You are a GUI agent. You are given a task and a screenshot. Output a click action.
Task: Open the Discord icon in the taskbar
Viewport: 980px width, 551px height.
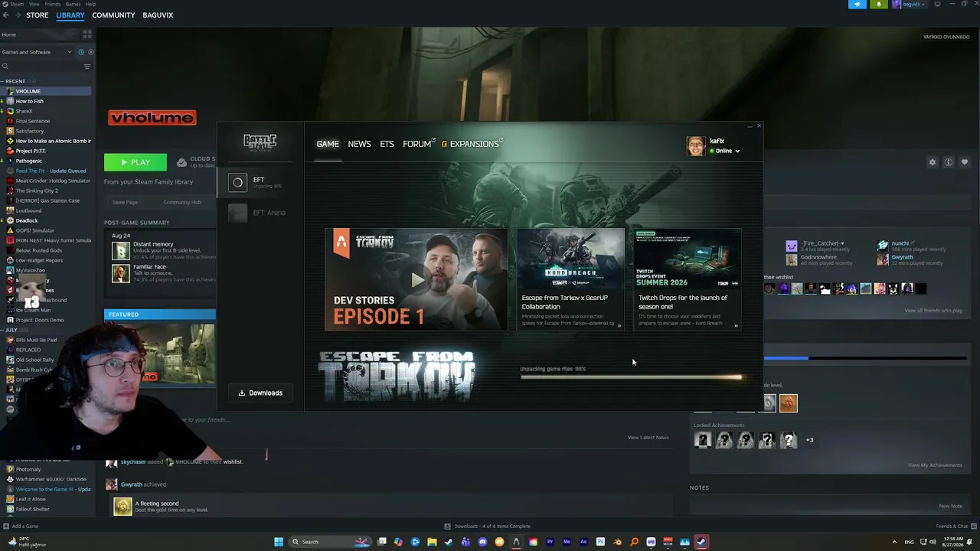[x=482, y=542]
